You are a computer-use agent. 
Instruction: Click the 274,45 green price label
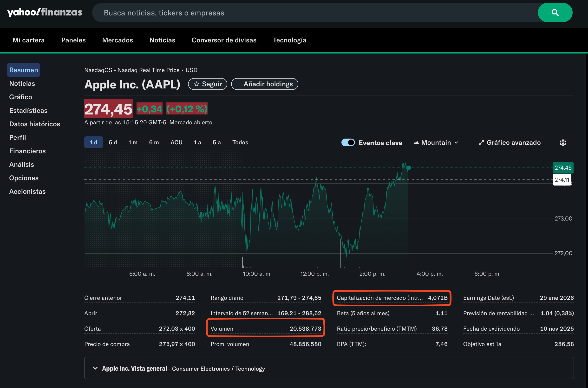pos(563,168)
